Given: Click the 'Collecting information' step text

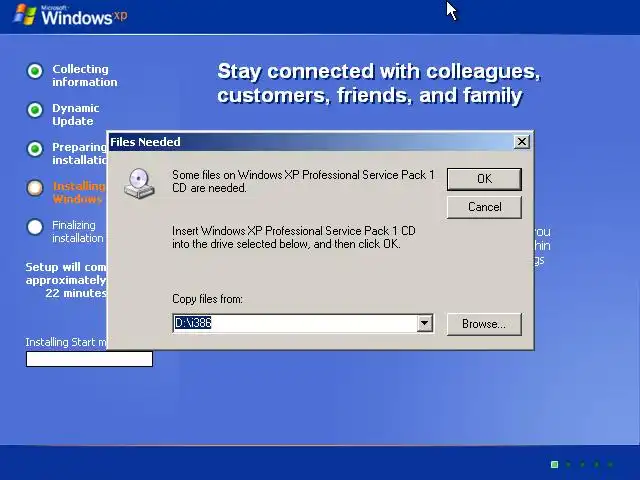Looking at the screenshot, I should pos(84,76).
